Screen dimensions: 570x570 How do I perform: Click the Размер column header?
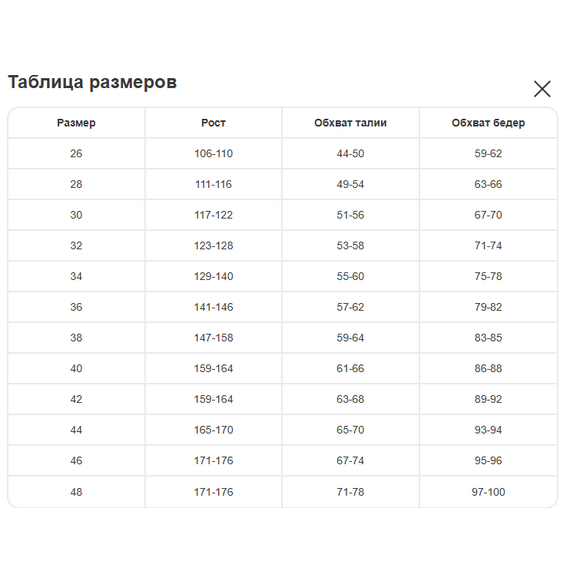coord(76,123)
